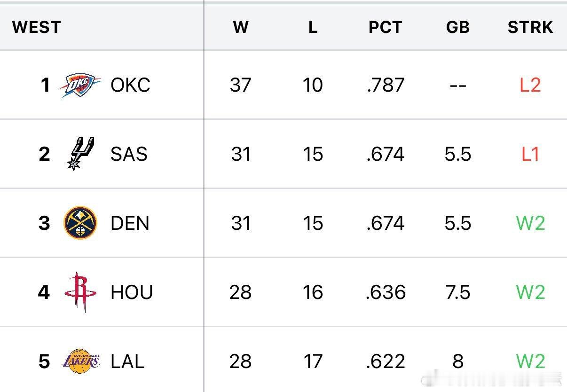Click the GB column header
Viewport: 567px width, 392px height.
[457, 27]
